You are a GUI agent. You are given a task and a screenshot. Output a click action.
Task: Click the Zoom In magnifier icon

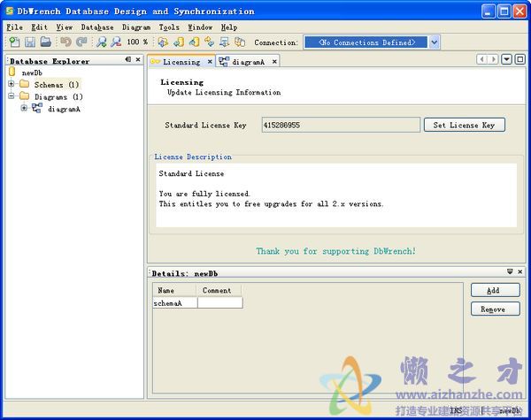coord(101,42)
